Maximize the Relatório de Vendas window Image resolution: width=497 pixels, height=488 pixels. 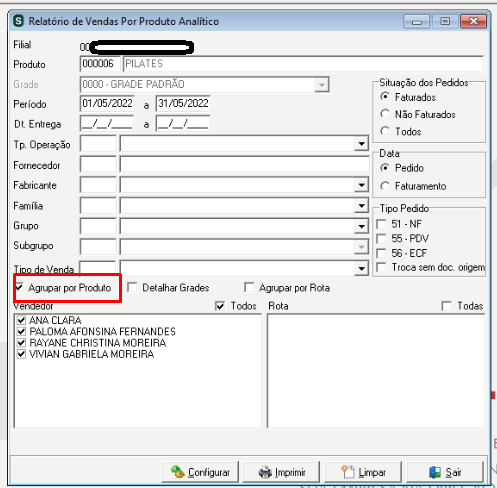coord(445,22)
